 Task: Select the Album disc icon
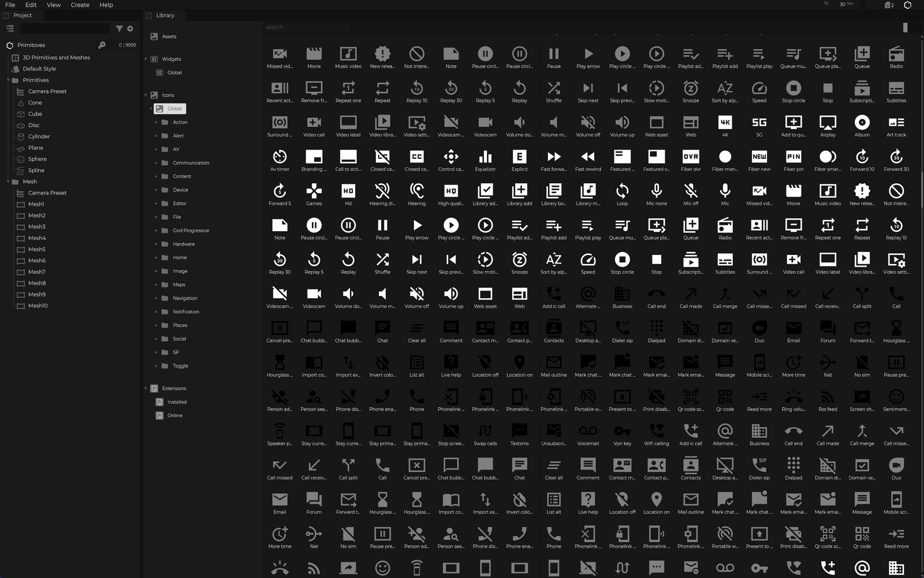(862, 123)
